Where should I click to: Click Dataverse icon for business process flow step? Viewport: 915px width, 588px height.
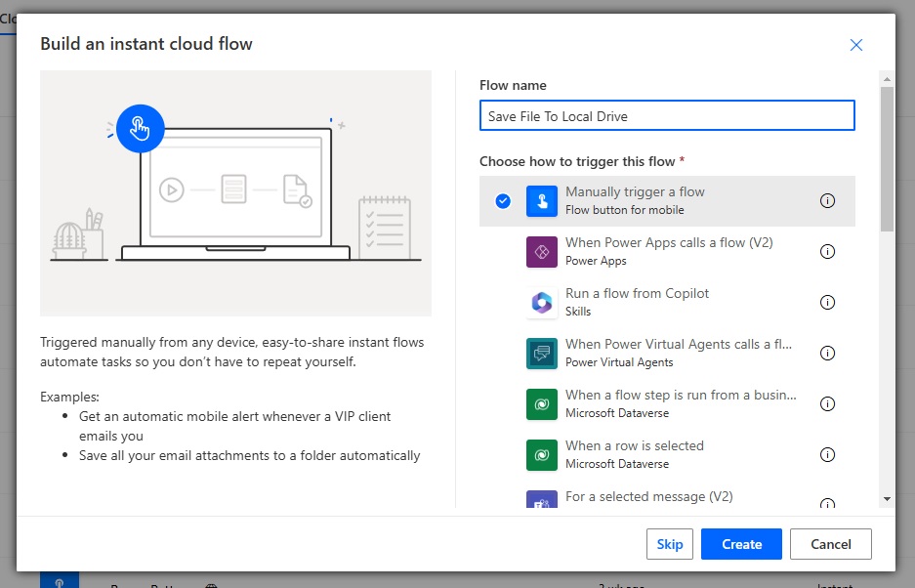tap(542, 404)
